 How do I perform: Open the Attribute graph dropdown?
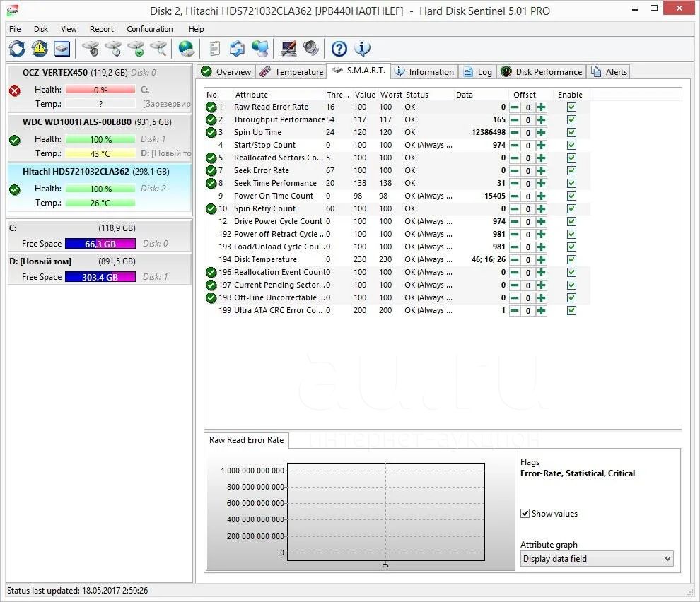click(x=597, y=559)
